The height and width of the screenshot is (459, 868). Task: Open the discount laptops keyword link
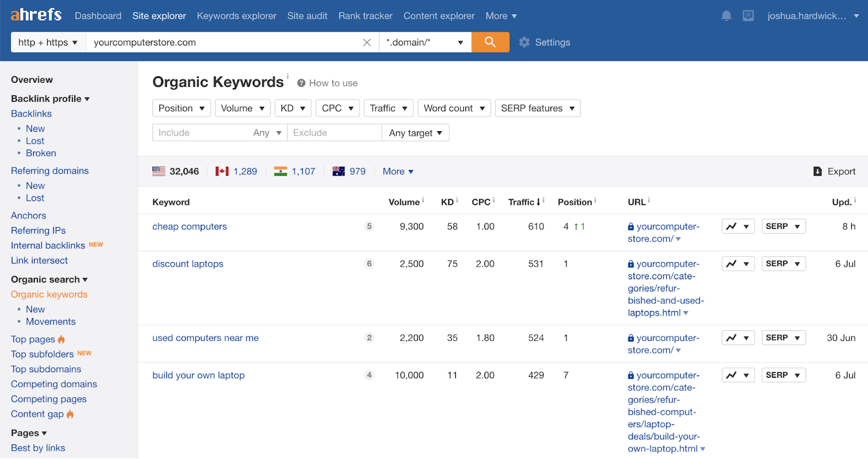[x=188, y=264]
